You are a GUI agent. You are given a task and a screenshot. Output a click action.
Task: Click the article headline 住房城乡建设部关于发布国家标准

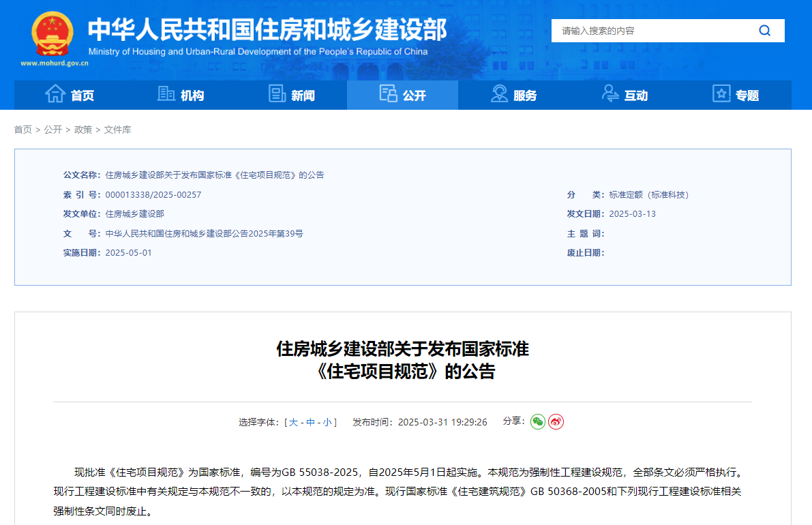(402, 349)
